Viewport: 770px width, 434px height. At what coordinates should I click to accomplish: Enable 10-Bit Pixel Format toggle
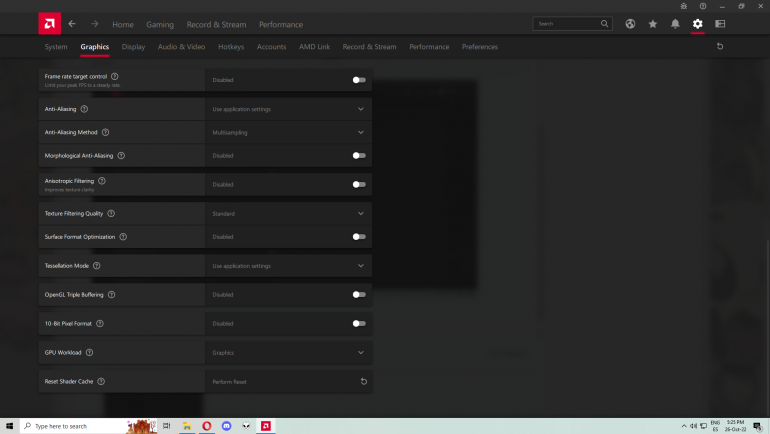[x=359, y=324]
